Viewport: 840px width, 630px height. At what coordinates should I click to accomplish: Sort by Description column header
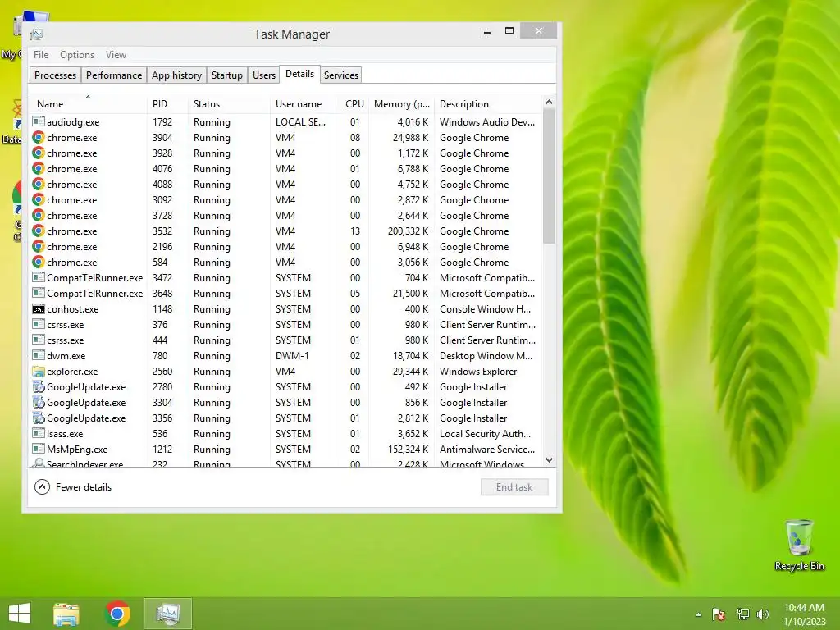click(x=488, y=104)
